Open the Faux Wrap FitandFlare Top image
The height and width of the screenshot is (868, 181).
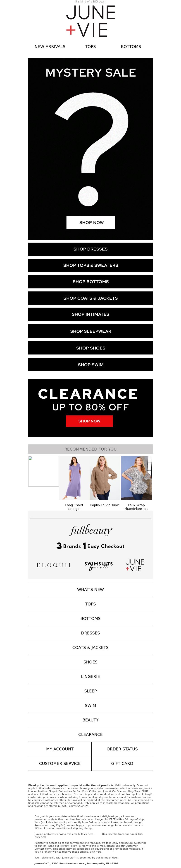(136, 477)
